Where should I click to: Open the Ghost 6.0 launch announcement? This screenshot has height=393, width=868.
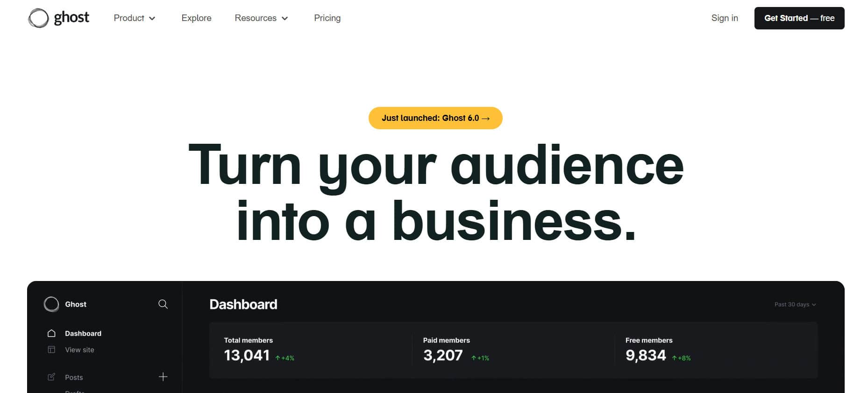[435, 118]
